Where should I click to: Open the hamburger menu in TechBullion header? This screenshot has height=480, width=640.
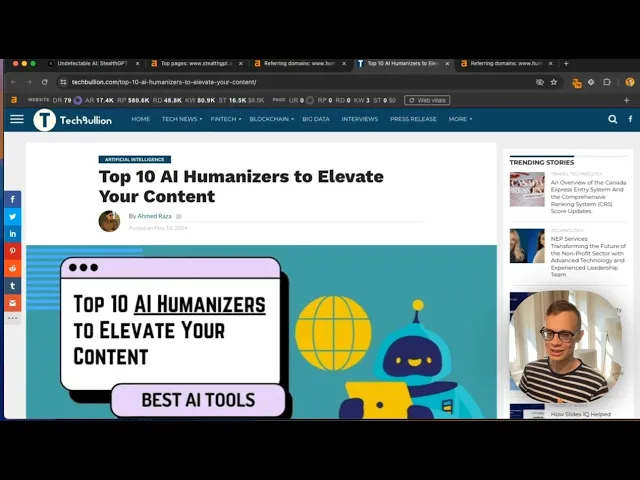click(x=17, y=119)
